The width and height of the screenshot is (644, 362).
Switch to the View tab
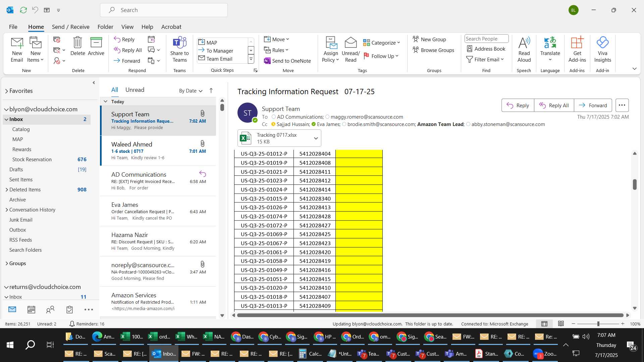(127, 27)
